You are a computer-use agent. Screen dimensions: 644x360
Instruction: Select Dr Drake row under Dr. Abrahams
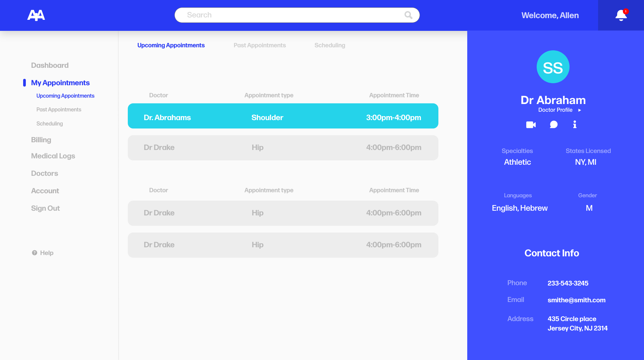[x=283, y=148]
